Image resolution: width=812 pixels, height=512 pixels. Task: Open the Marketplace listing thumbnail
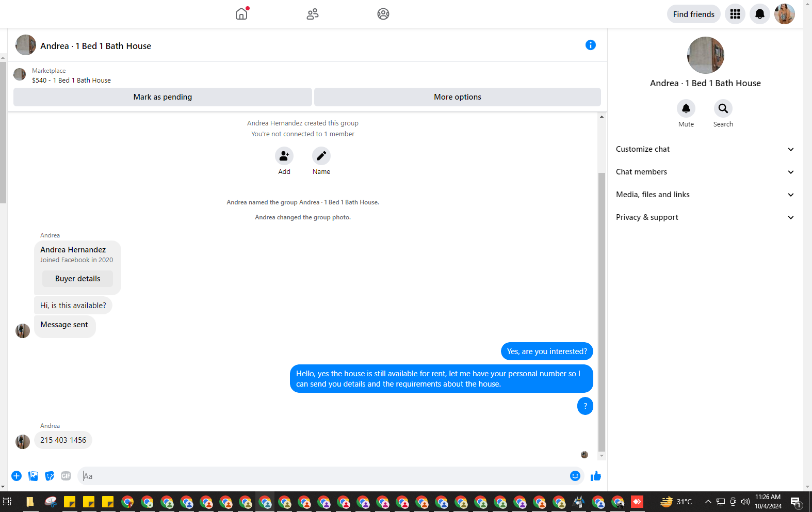pyautogui.click(x=20, y=74)
